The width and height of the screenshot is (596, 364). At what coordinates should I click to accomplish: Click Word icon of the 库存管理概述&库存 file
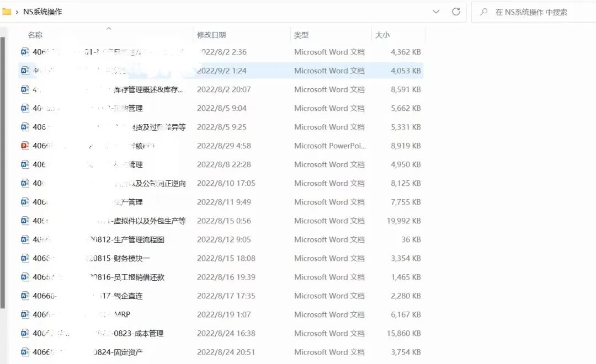(25, 89)
